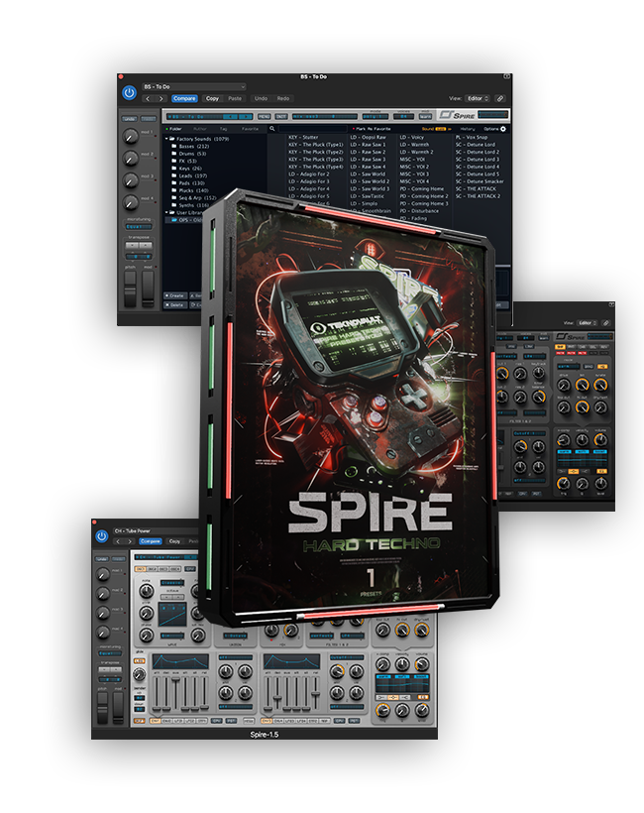This screenshot has height=813, width=644.
Task: Select Plucks (140) folder
Action: click(190, 190)
